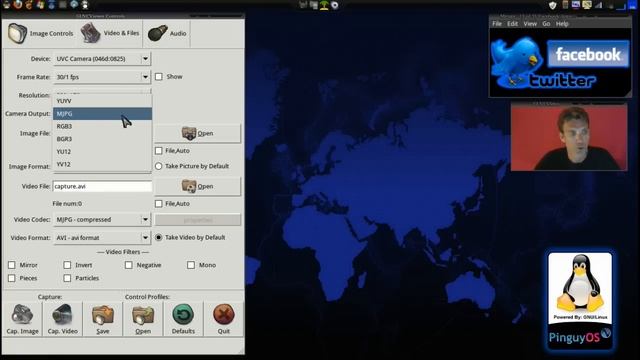Enable the Pieces video filter
This screenshot has width=640, height=360.
pyautogui.click(x=12, y=278)
